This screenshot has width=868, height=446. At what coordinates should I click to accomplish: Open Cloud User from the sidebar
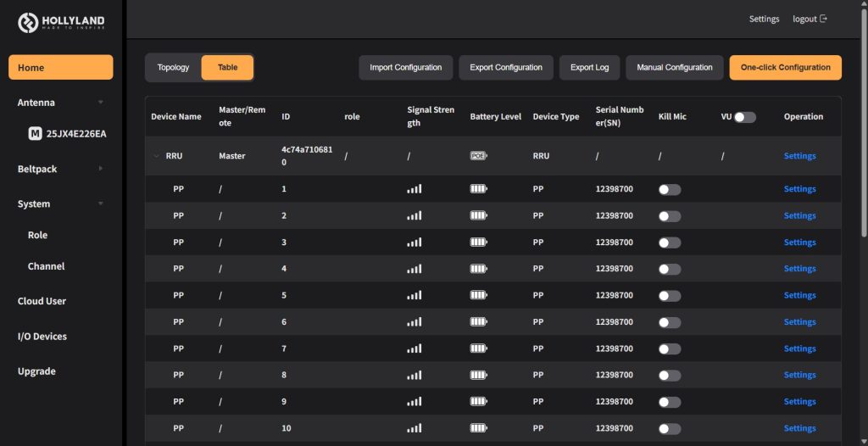coord(42,301)
